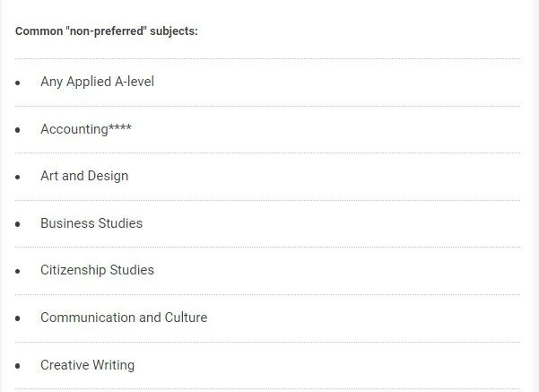Viewport: 539px width, 392px height.
Task: Click the bullet next to Citizenship Studies
Action: click(18, 271)
